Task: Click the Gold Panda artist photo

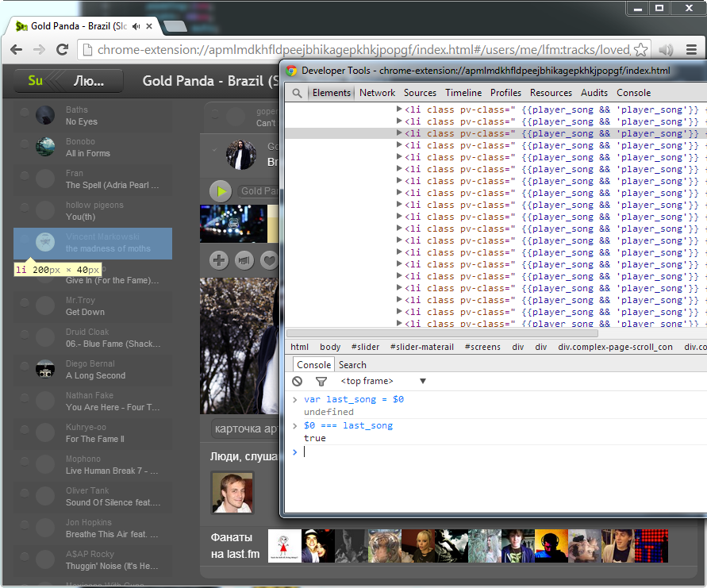Action: [x=241, y=155]
